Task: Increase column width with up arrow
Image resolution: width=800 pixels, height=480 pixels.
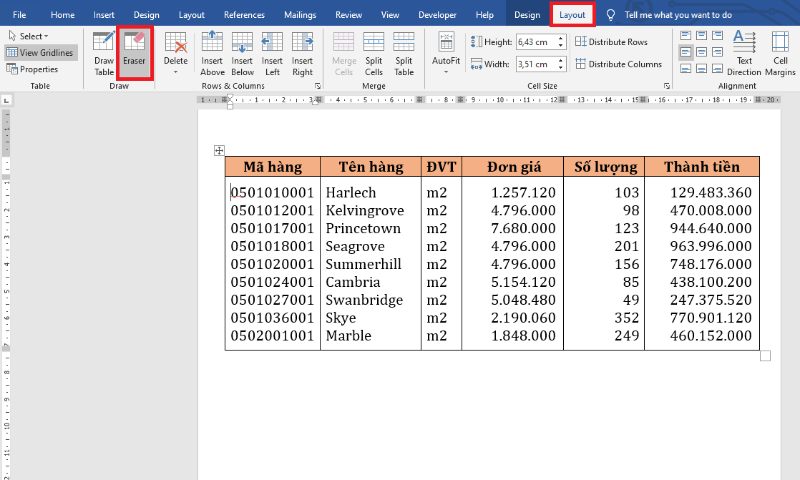Action: click(x=561, y=60)
